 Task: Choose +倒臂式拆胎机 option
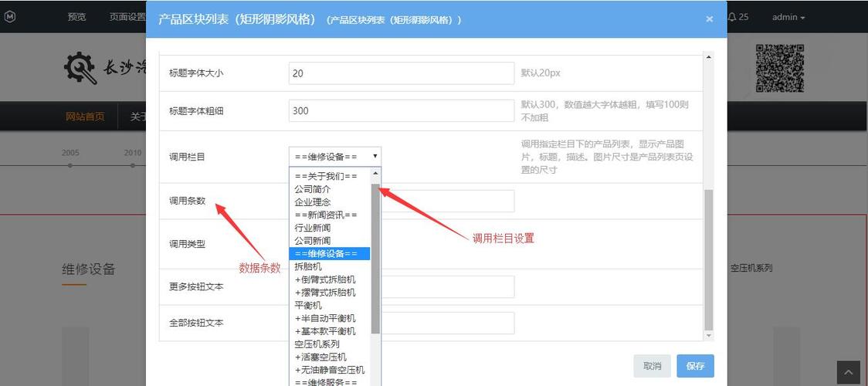tap(330, 279)
